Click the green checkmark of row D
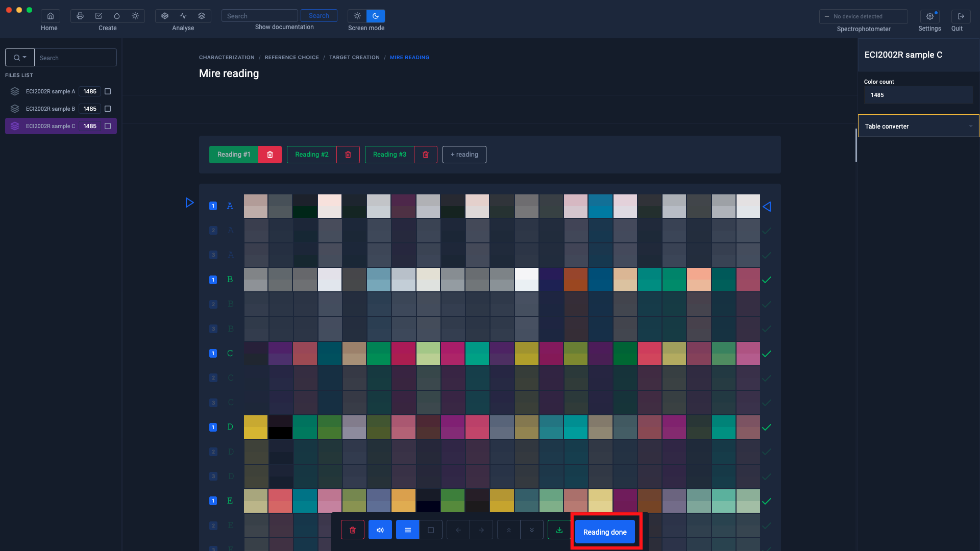Screen dimensions: 980x551 767,428
